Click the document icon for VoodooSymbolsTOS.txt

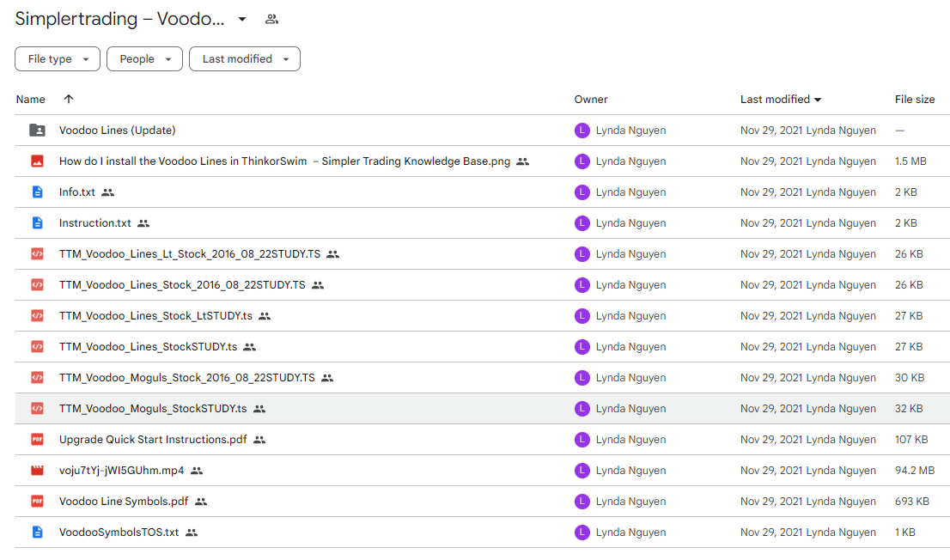[37, 533]
